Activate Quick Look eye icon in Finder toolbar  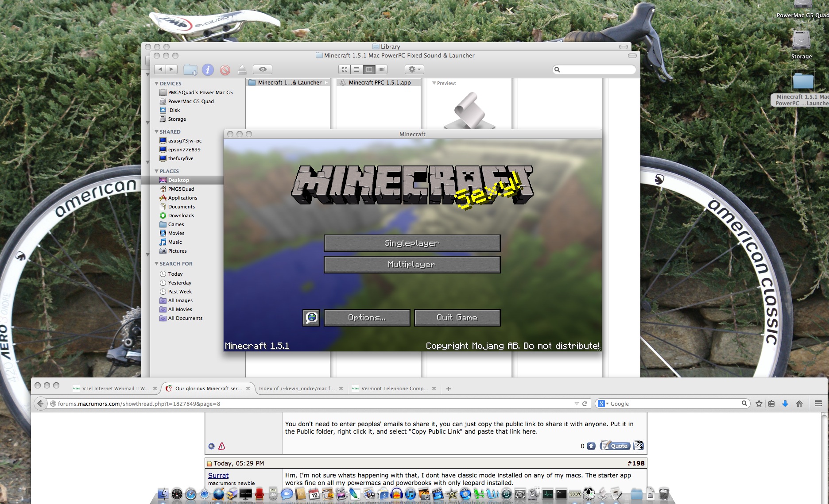(263, 69)
